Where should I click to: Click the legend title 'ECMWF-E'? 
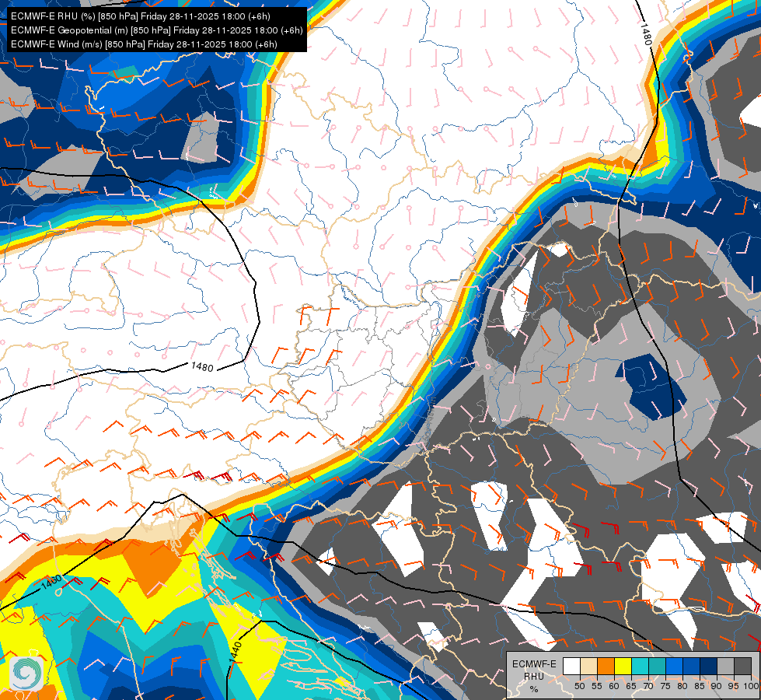534,664
